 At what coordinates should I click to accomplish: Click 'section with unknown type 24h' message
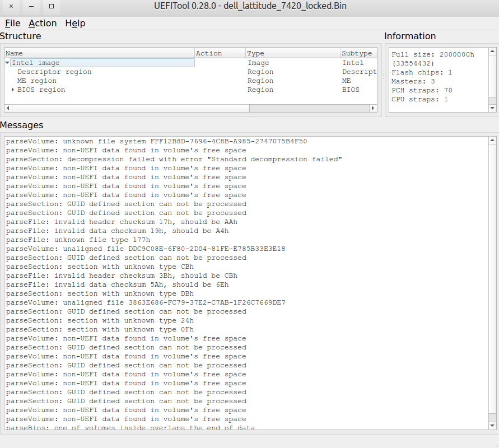[100, 320]
